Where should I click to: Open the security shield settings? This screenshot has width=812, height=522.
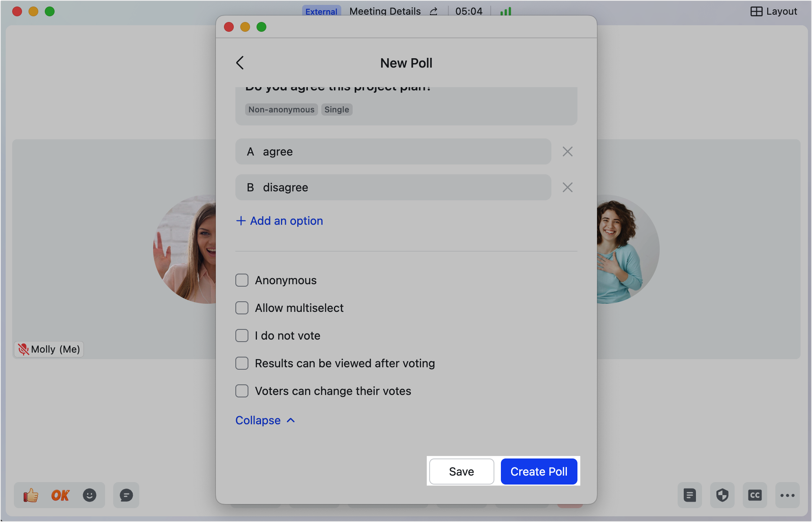(722, 495)
